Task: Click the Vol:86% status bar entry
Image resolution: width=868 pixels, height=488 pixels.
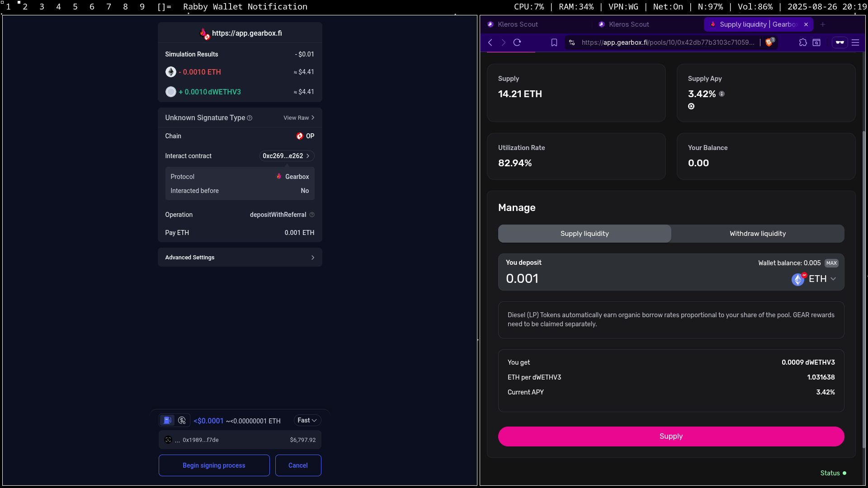Action: pyautogui.click(x=755, y=7)
